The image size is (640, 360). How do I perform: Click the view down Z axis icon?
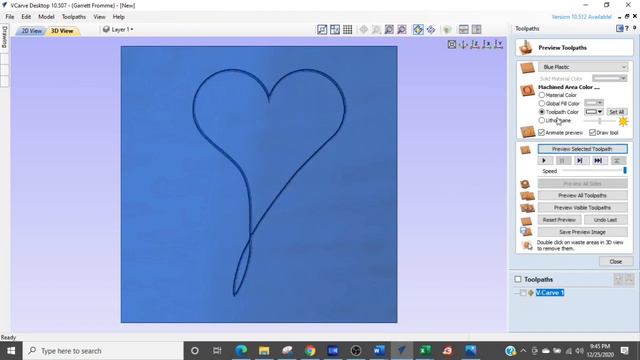pos(475,44)
